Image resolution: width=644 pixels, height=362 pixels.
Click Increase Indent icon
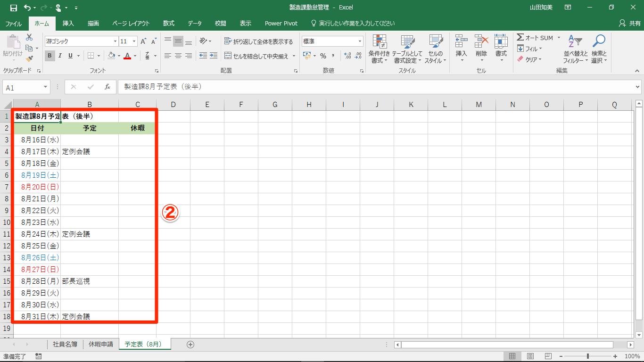click(215, 56)
